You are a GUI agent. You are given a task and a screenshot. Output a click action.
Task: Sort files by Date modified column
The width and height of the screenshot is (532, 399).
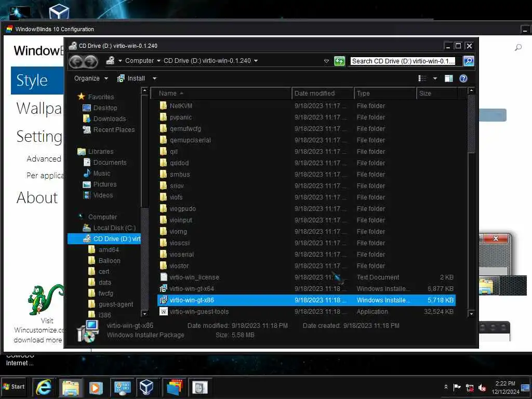pos(322,94)
